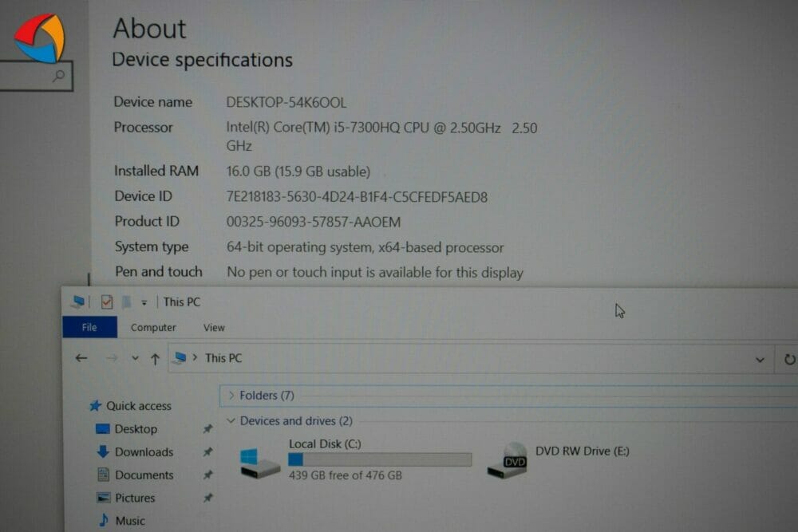Go up one level with the up arrow

point(156,359)
